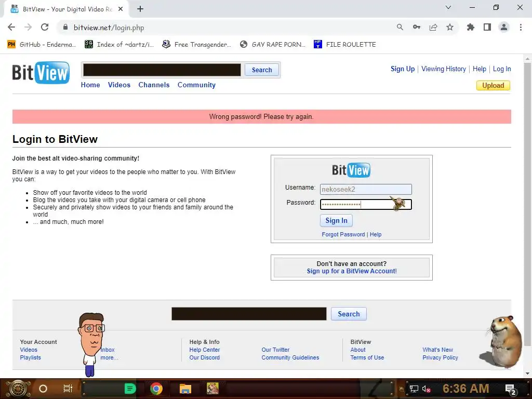Open the Privacy Policy link

[x=440, y=357]
